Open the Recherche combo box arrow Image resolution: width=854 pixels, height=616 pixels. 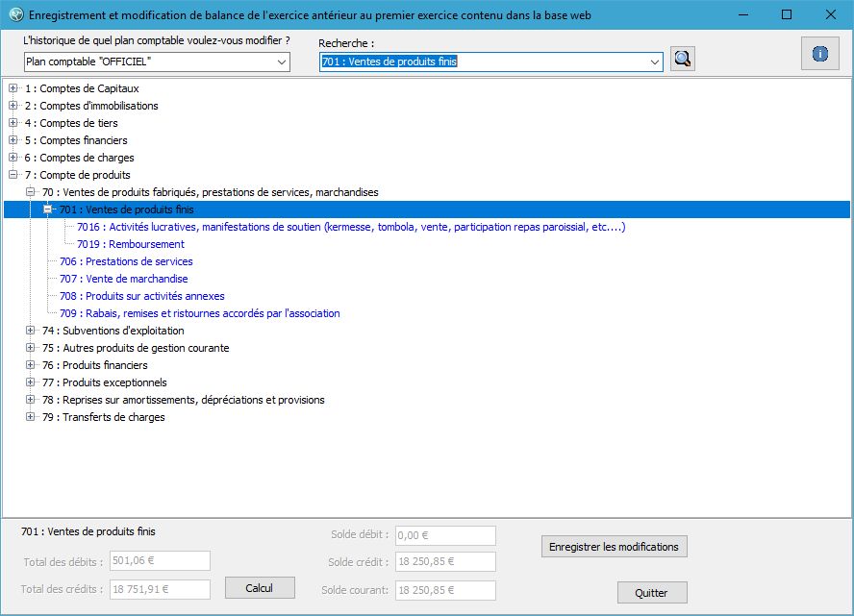(x=655, y=62)
